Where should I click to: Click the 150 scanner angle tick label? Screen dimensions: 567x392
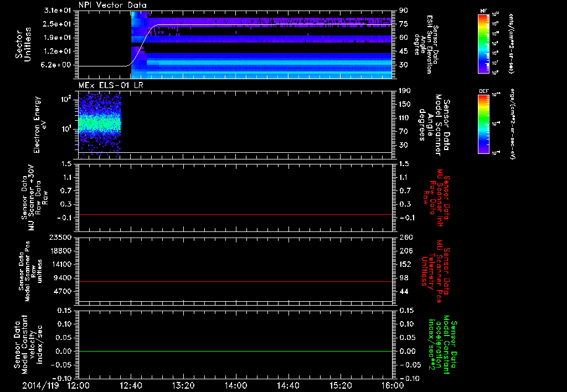tap(405, 105)
